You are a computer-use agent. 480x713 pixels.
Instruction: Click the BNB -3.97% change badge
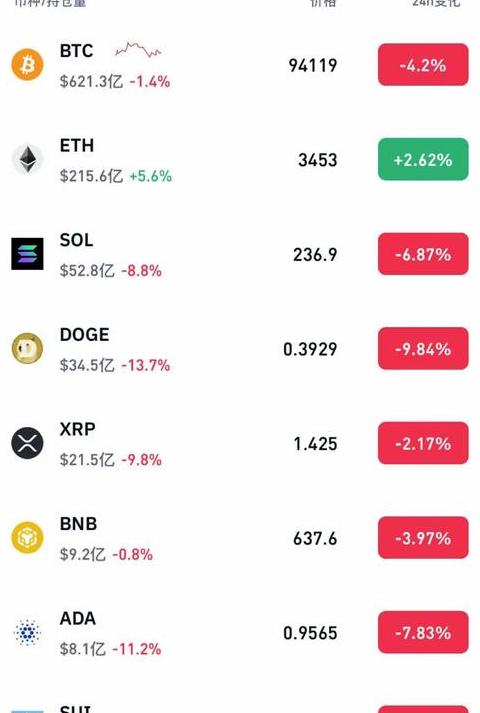pyautogui.click(x=423, y=537)
